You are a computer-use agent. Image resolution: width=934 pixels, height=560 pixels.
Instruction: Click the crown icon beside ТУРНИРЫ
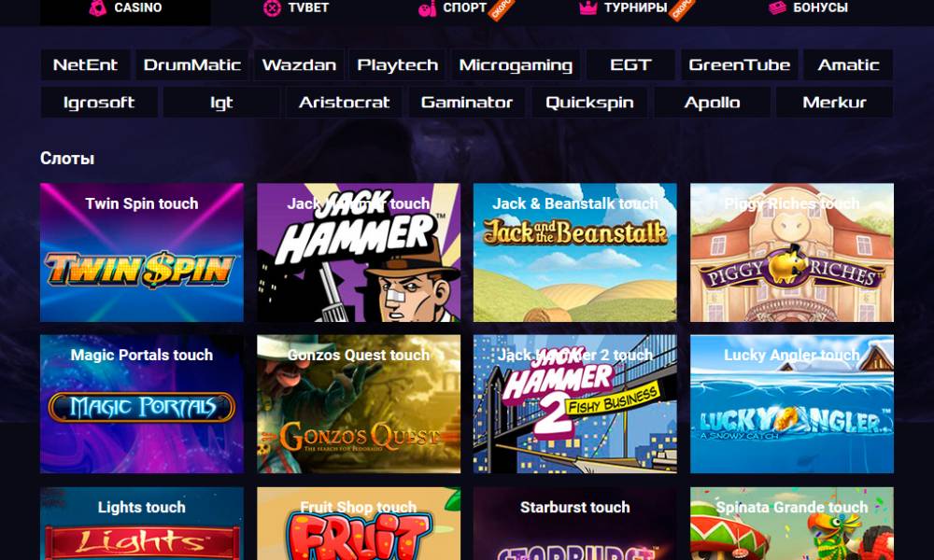pos(587,7)
